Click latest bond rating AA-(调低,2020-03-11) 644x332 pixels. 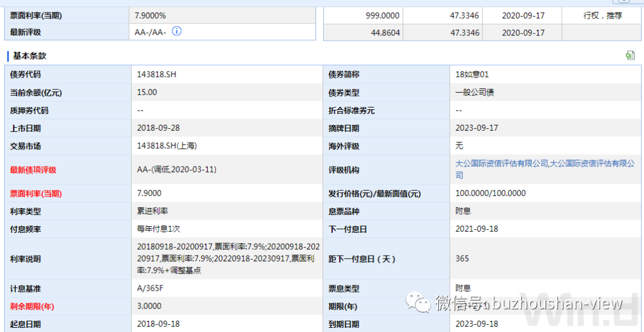point(177,169)
